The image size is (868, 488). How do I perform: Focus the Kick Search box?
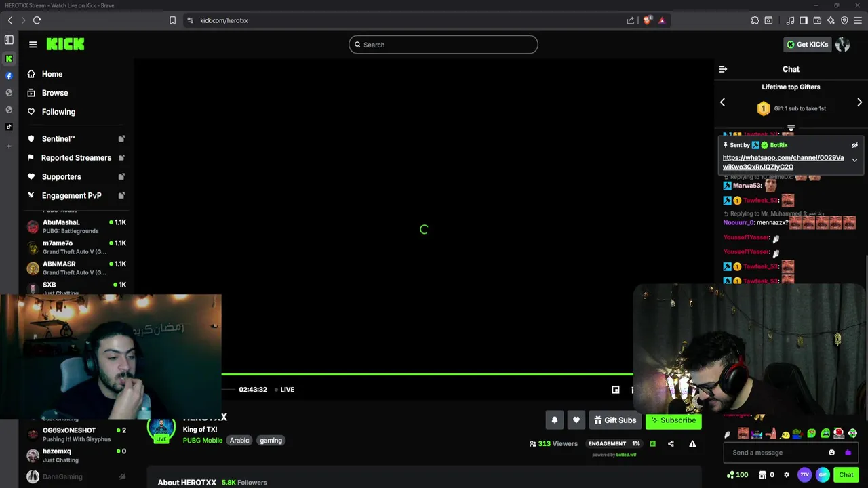pyautogui.click(x=443, y=45)
